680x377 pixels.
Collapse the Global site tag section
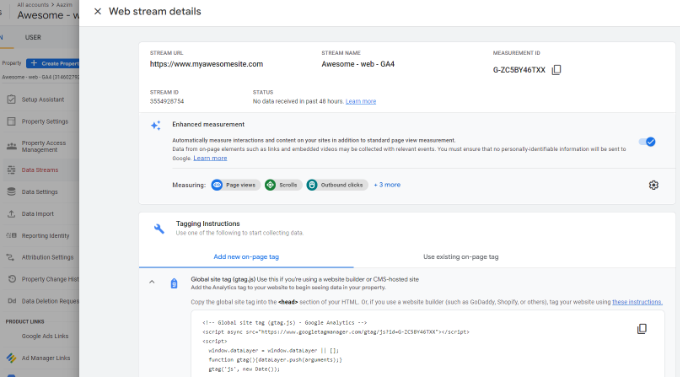click(152, 282)
